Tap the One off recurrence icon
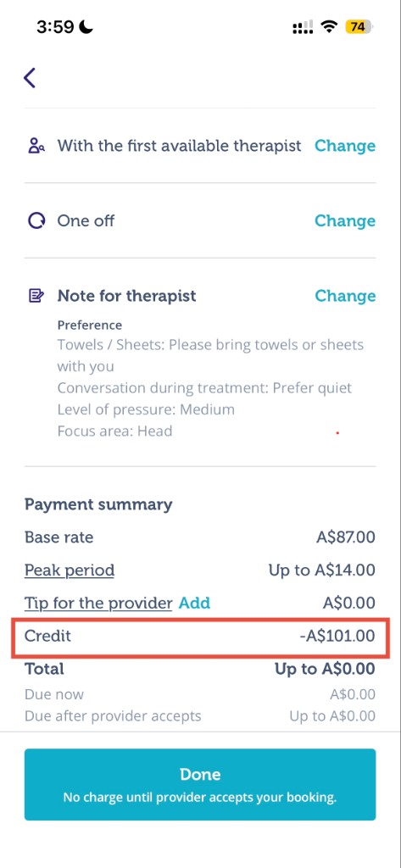The width and height of the screenshot is (401, 868). coord(36,221)
